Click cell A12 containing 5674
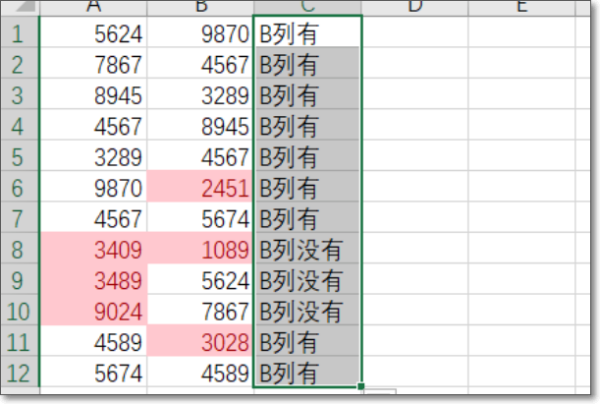Viewport: 600px width, 404px height. pyautogui.click(x=93, y=372)
